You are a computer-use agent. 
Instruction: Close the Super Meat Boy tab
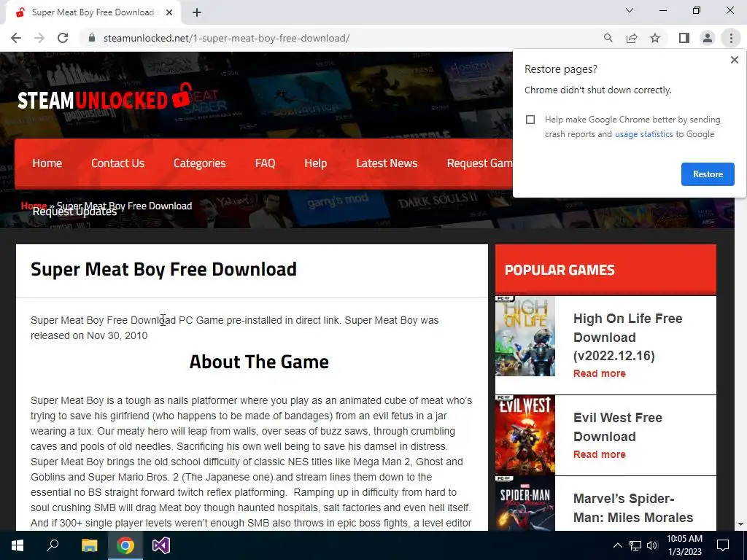[x=169, y=12]
